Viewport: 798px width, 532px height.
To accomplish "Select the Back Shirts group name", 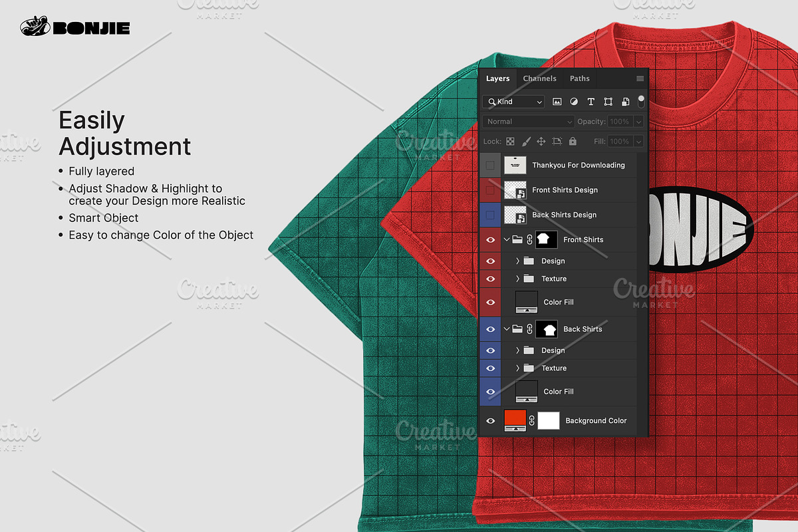I will (x=583, y=329).
